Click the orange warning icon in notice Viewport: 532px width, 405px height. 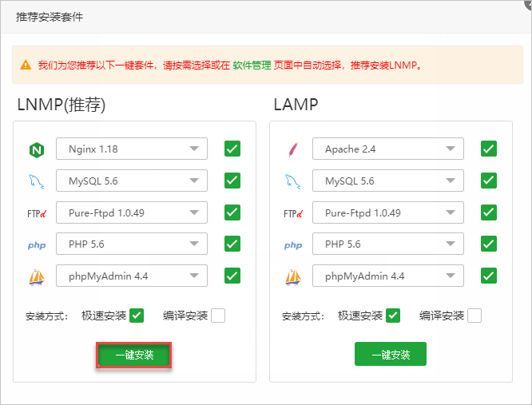[x=26, y=65]
